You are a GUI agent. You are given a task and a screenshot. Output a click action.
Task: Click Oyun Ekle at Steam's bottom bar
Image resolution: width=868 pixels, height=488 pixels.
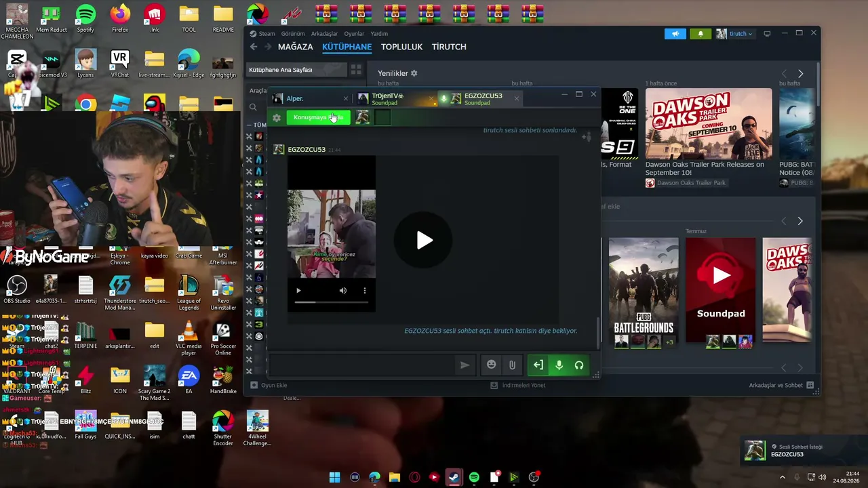pos(269,386)
